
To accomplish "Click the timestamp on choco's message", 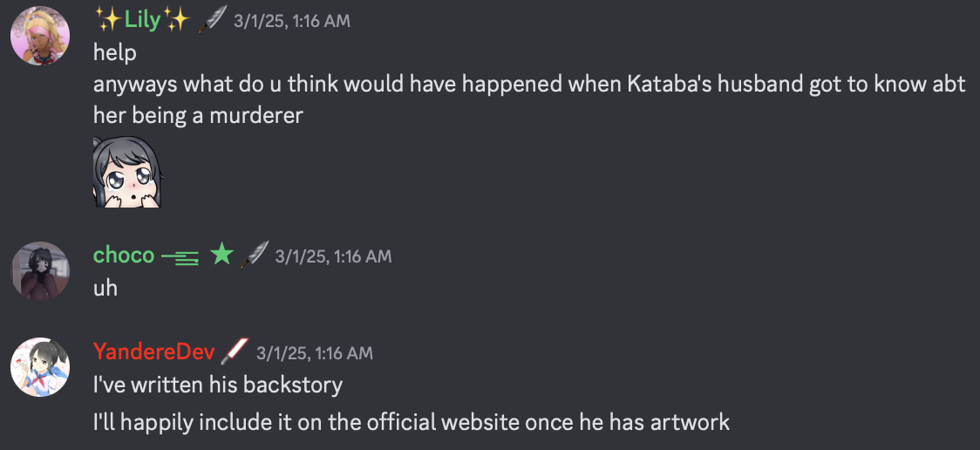I will tap(333, 256).
